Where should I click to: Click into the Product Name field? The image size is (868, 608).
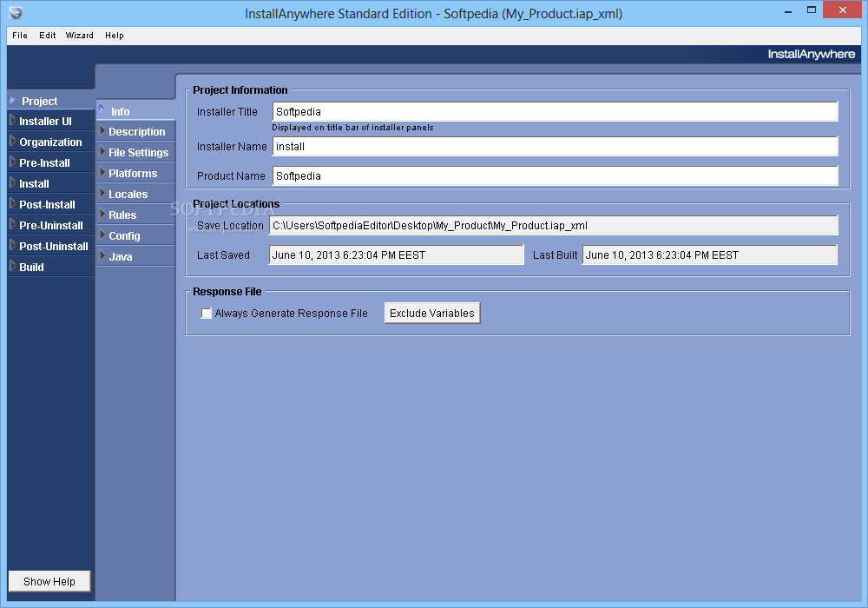(556, 176)
